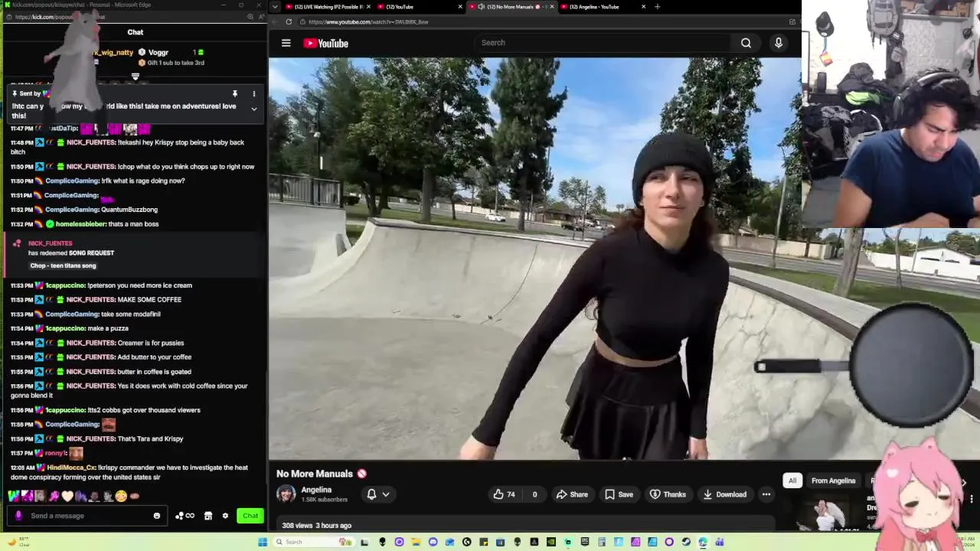Focus the YouTube Search input field
This screenshot has height=551, width=980.
603,44
